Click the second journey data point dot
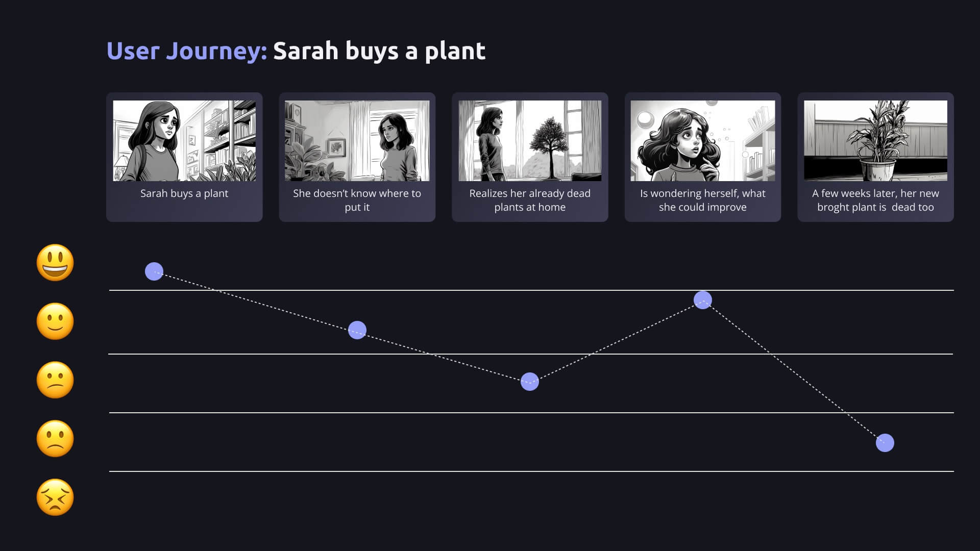Image resolution: width=980 pixels, height=551 pixels. coord(357,330)
